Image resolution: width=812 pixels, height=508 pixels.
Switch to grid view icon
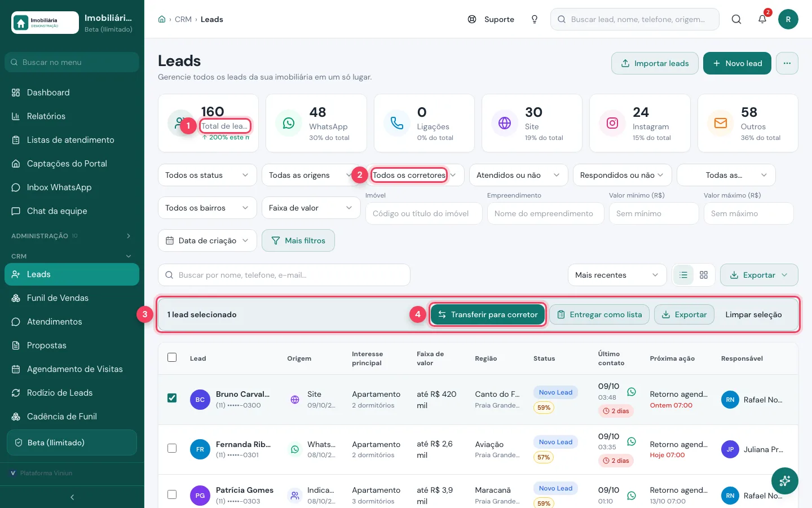pos(704,275)
